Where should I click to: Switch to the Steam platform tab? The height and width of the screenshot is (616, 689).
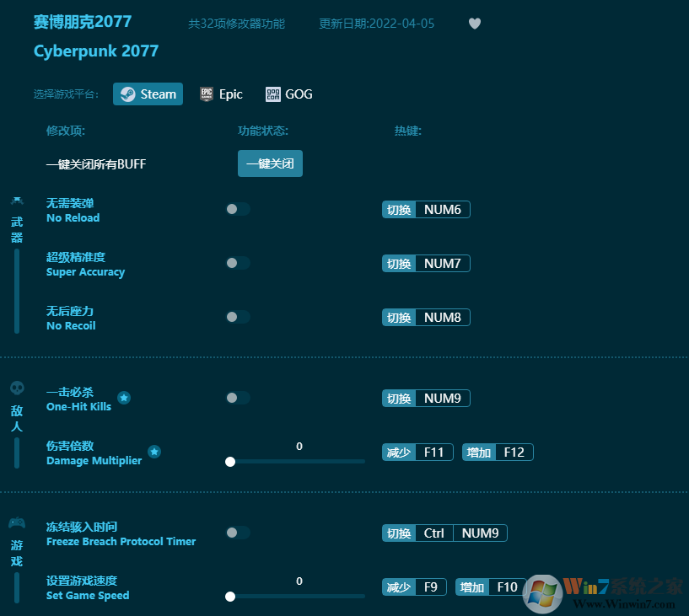(x=148, y=94)
